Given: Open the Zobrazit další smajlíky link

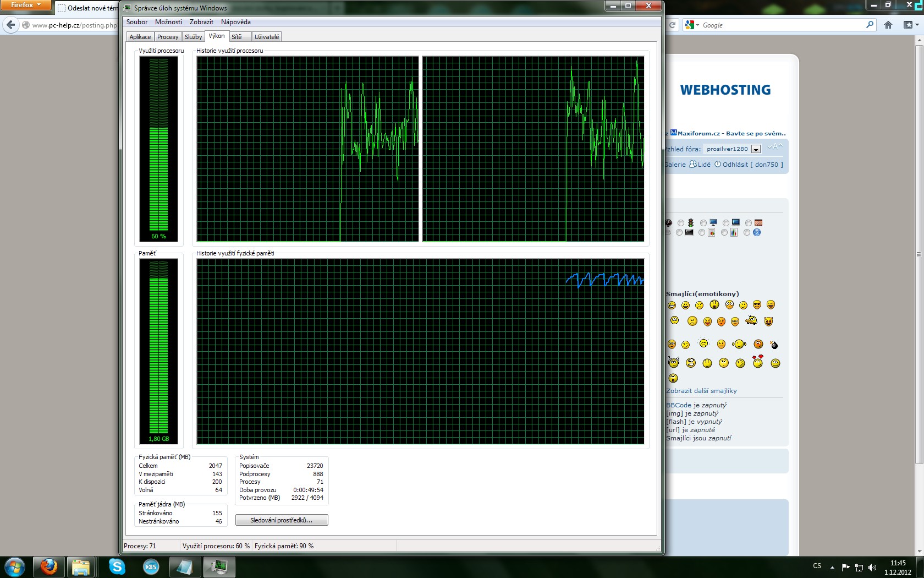Looking at the screenshot, I should (x=701, y=391).
